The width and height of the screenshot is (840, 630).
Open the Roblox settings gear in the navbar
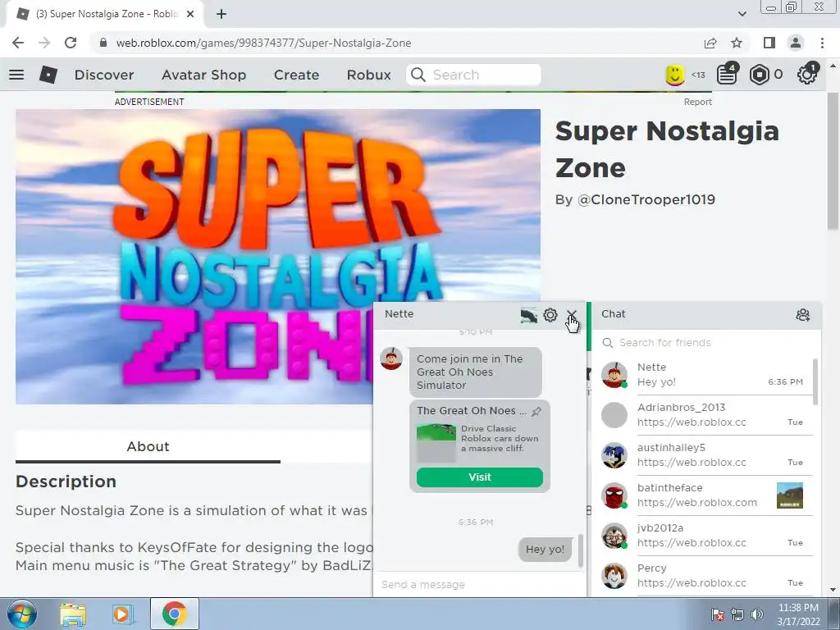tap(807, 74)
